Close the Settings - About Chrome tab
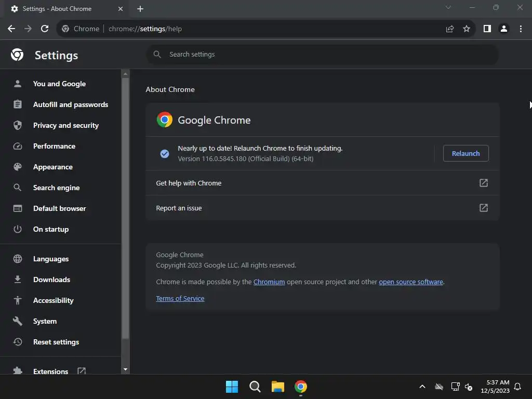Image resolution: width=532 pixels, height=399 pixels. point(121,9)
